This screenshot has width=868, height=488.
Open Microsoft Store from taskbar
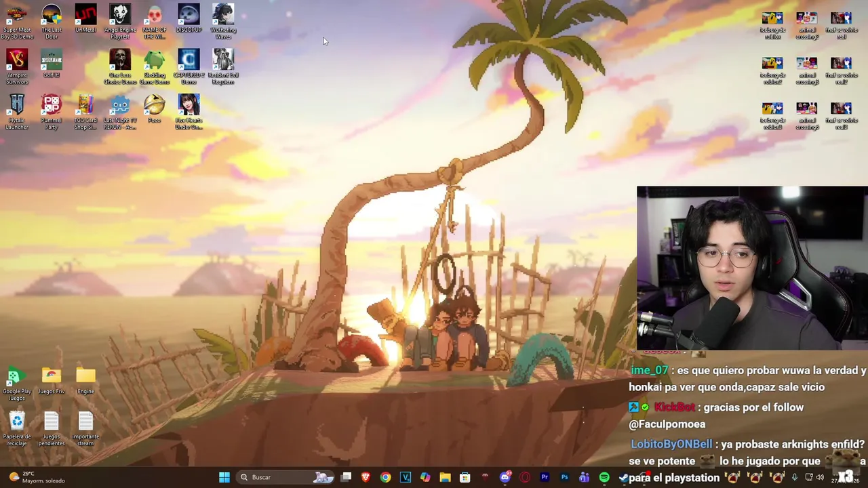465,477
